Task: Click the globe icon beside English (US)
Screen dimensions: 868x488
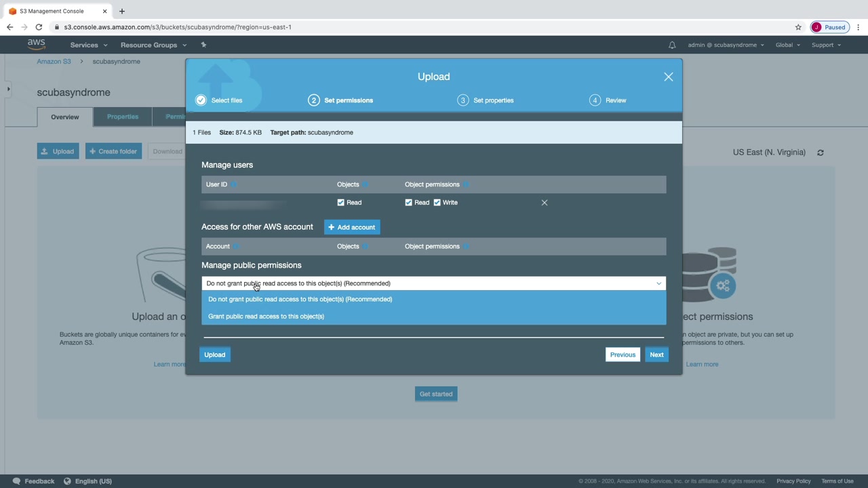Action: tap(67, 481)
